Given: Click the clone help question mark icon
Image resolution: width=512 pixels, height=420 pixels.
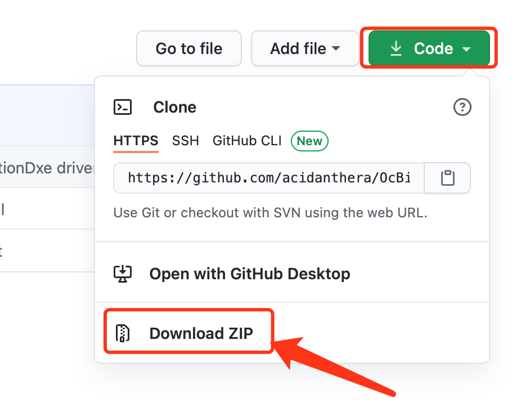Looking at the screenshot, I should click(462, 107).
